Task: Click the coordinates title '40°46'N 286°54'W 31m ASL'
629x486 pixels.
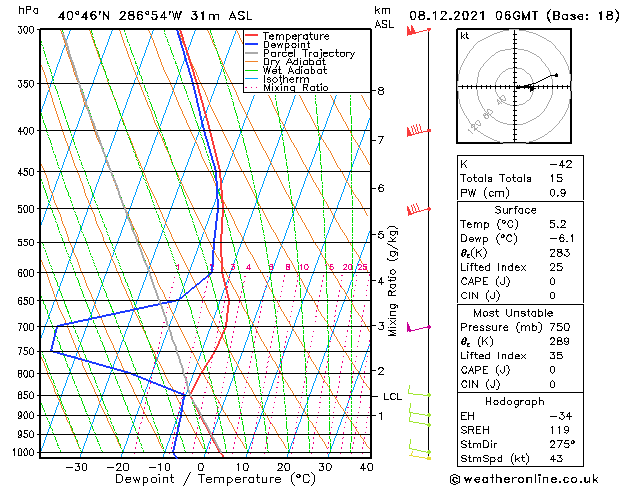Action: 155,16
